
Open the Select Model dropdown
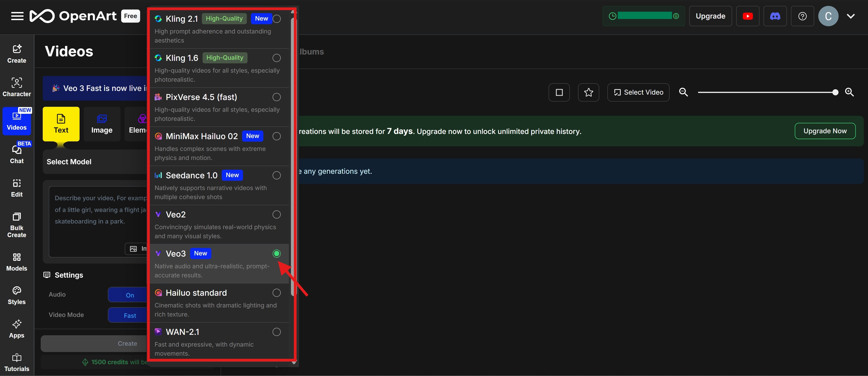click(x=95, y=162)
